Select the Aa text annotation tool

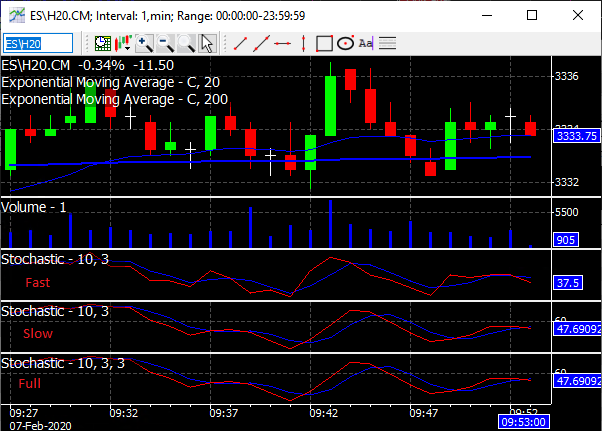(366, 43)
